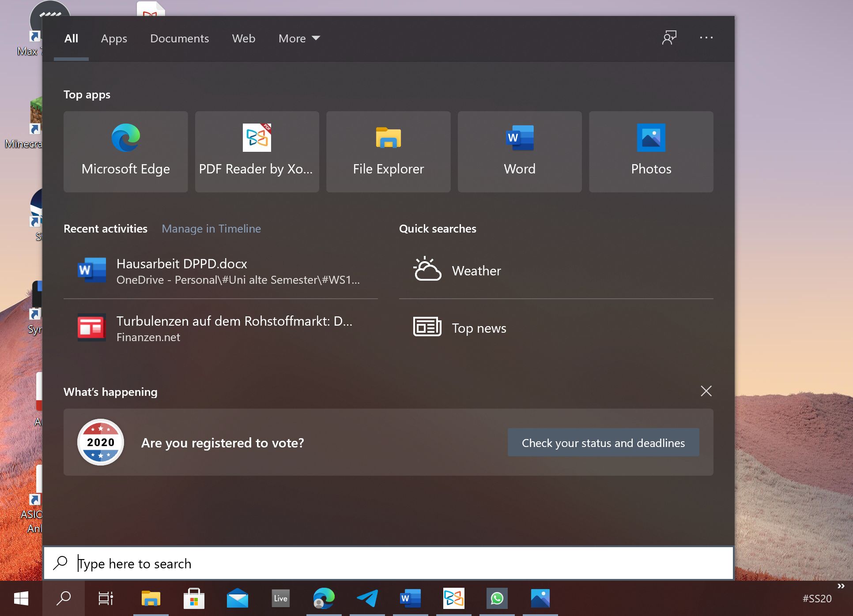Open Microsoft Edge from Top apps

pyautogui.click(x=126, y=151)
